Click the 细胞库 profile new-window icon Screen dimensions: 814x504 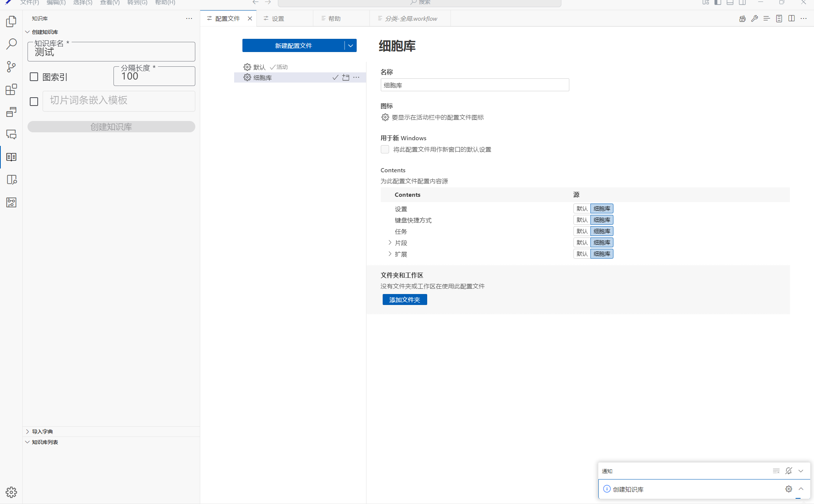pyautogui.click(x=346, y=78)
